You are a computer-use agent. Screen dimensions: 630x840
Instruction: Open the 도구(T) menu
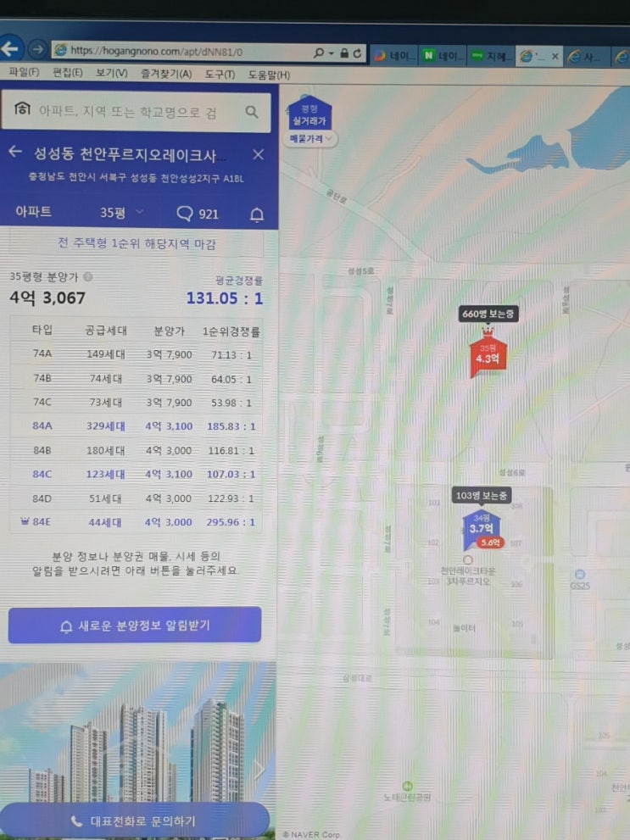(220, 74)
